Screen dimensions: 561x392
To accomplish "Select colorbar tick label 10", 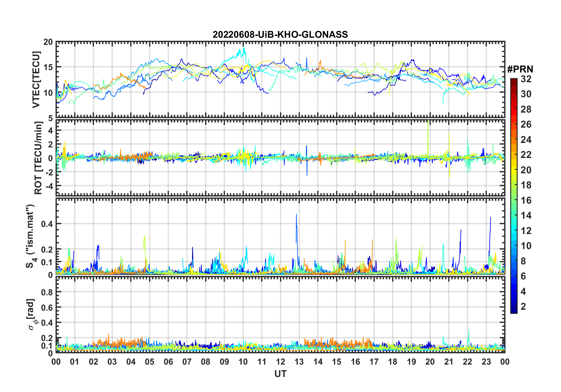I will pyautogui.click(x=526, y=246).
